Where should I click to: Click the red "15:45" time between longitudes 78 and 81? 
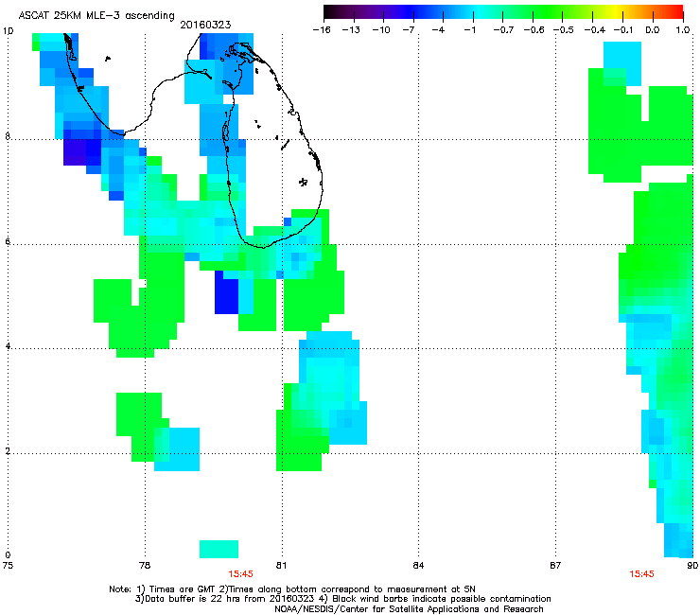click(240, 574)
